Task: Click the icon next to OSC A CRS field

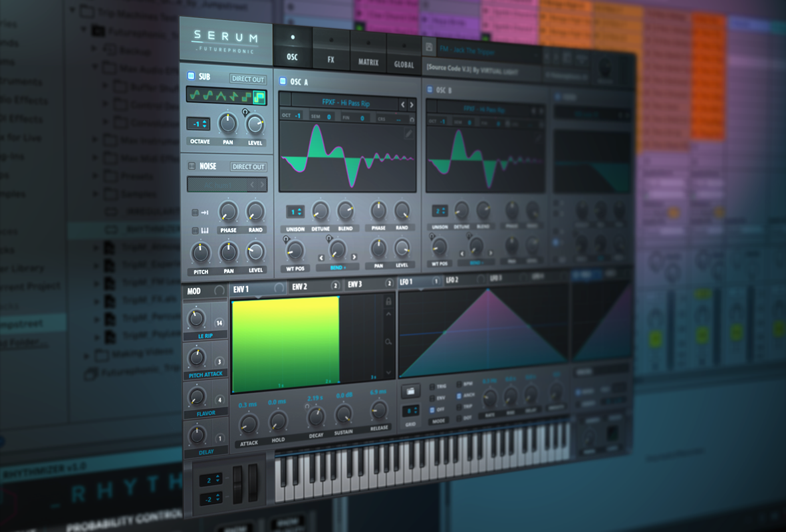Action: [x=412, y=119]
